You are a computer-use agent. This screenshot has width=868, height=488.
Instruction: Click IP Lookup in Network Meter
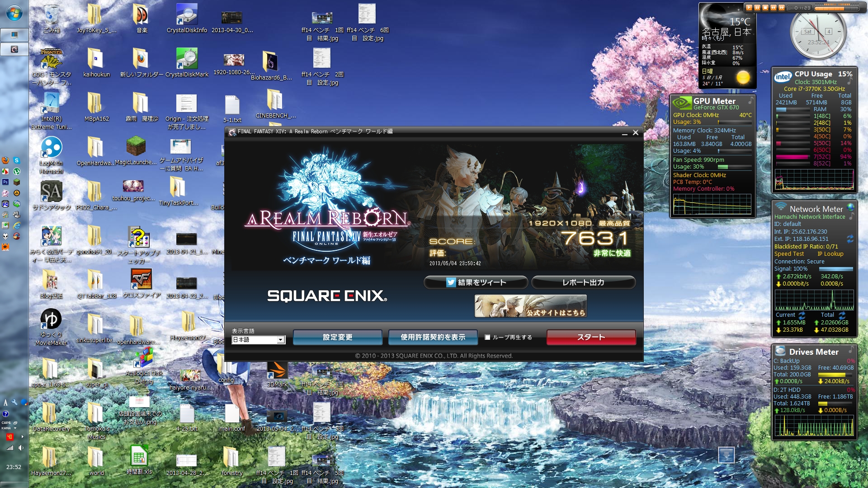coord(830,254)
